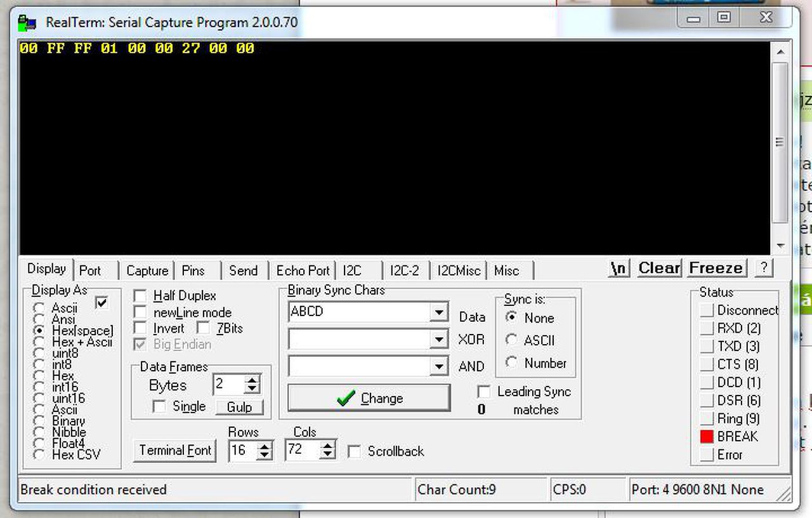Switch to the Port tab
The image size is (812, 518).
pyautogui.click(x=90, y=270)
